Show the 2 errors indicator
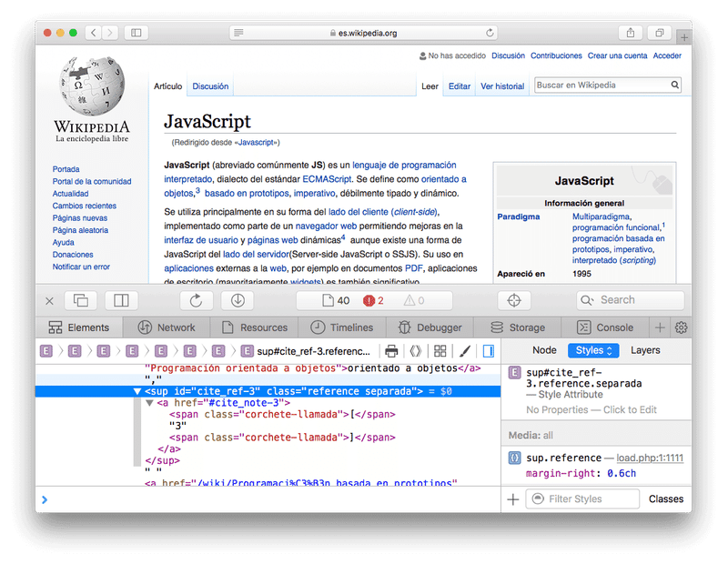The image size is (728, 564). (373, 300)
